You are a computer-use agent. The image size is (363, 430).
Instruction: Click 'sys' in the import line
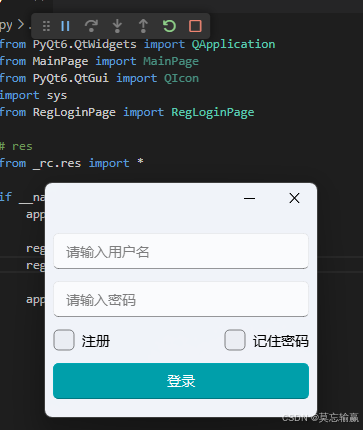(57, 96)
